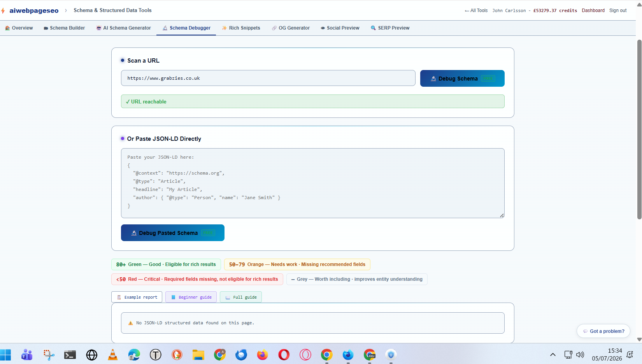Click the Paste JSON-LD text area

pyautogui.click(x=313, y=183)
